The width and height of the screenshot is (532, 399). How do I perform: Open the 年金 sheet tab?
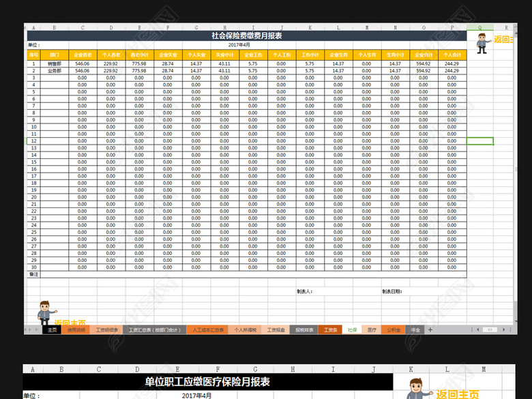pos(415,329)
